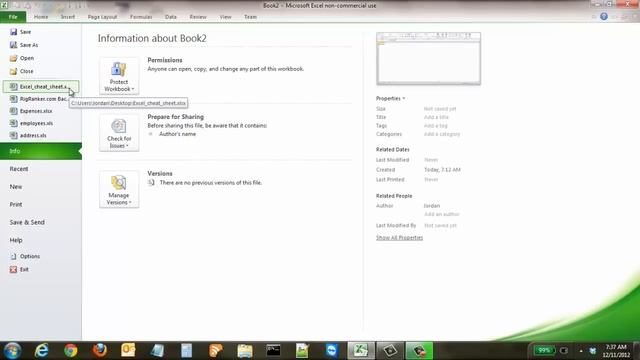Click the red Exit icon
640x360 pixels.
(13, 269)
